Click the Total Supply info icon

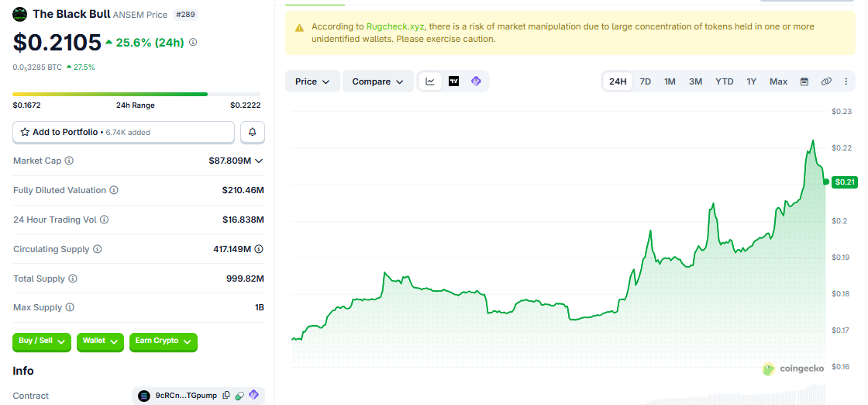[73, 279]
